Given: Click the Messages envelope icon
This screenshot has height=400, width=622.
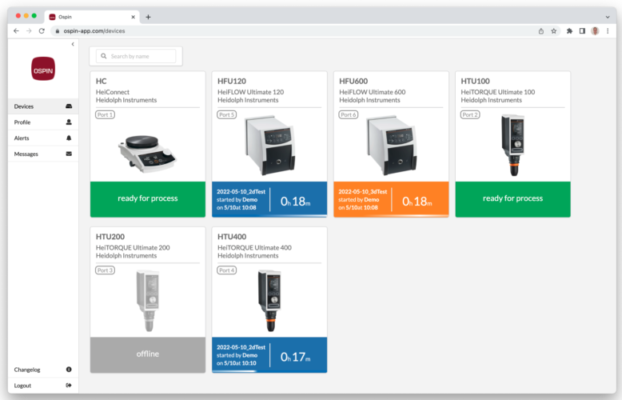Looking at the screenshot, I should [x=69, y=154].
